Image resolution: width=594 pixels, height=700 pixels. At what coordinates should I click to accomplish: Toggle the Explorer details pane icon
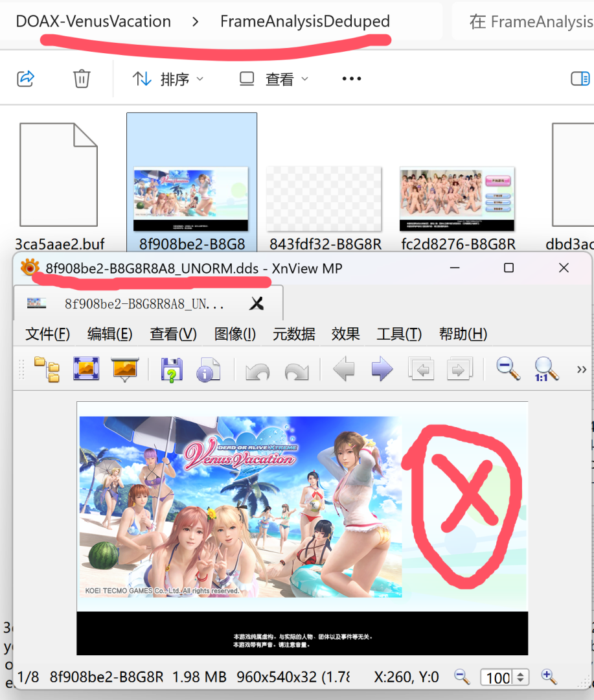point(580,79)
